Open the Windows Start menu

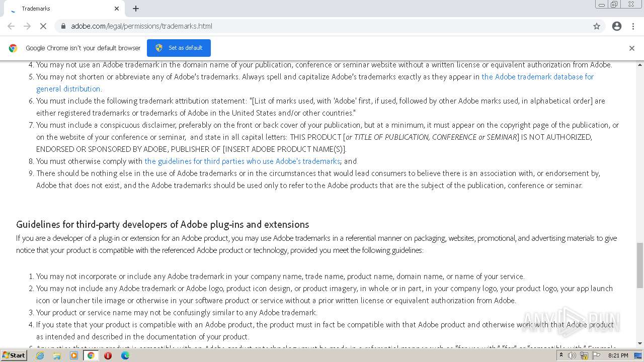pyautogui.click(x=14, y=355)
